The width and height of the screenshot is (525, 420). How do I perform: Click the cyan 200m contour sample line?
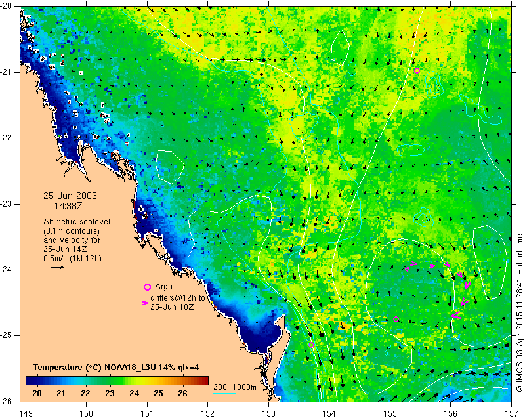point(225,393)
